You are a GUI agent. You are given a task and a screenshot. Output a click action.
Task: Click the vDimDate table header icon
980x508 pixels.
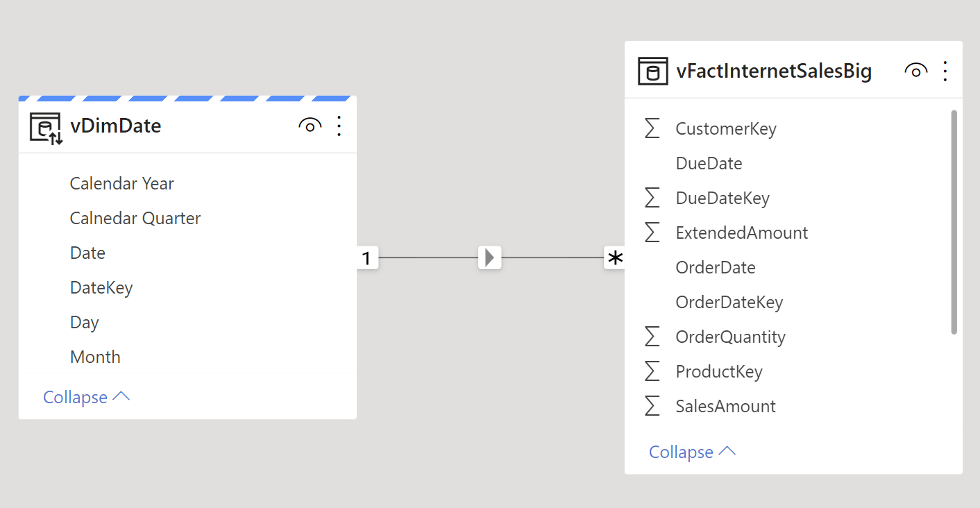(44, 126)
